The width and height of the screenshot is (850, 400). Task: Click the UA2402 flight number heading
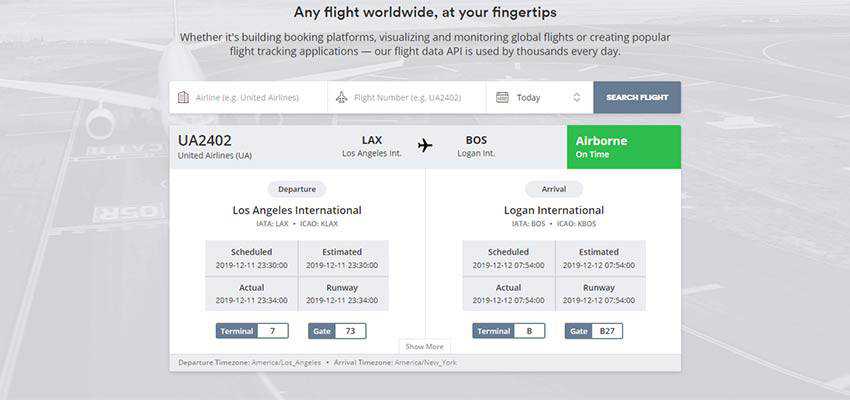[x=205, y=140]
